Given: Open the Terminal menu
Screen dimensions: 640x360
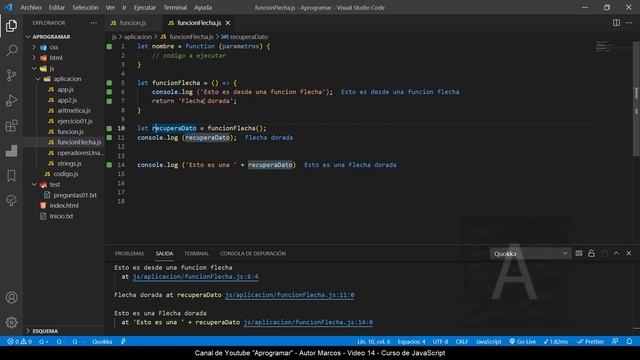Looking at the screenshot, I should click(x=175, y=7).
